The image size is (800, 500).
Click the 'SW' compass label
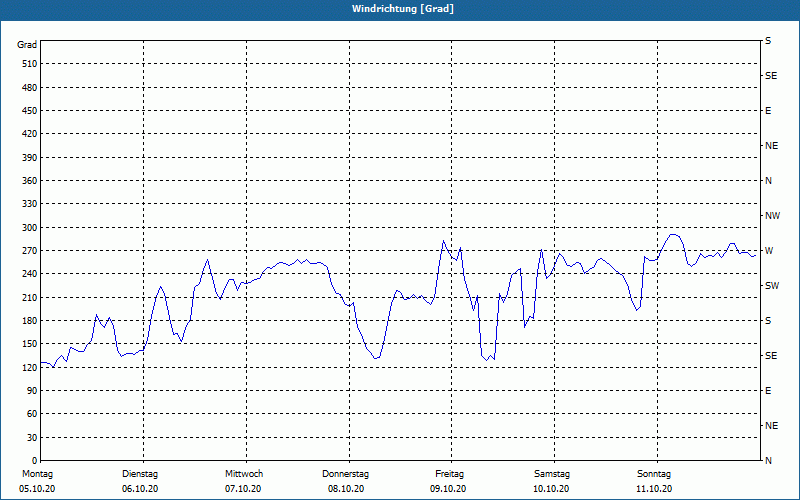point(772,286)
